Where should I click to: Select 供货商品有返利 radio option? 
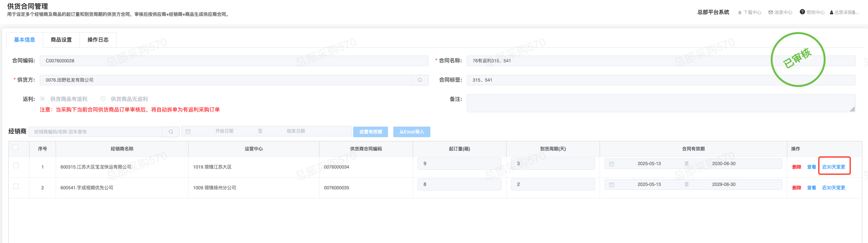coord(42,99)
